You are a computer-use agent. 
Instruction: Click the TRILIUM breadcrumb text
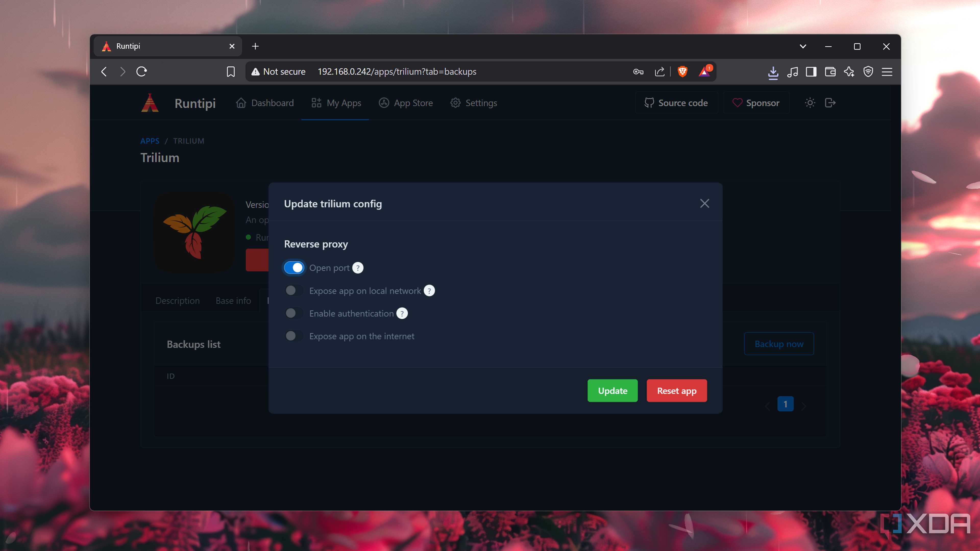point(189,141)
